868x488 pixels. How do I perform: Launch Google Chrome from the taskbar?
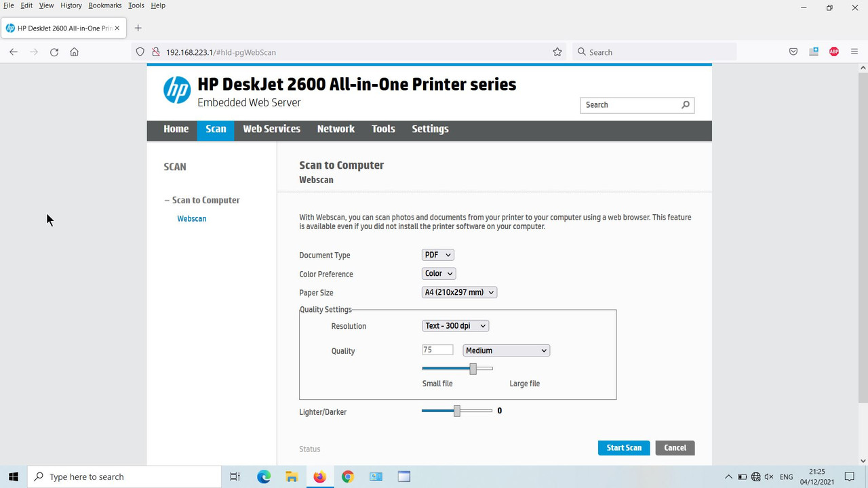pos(348,476)
